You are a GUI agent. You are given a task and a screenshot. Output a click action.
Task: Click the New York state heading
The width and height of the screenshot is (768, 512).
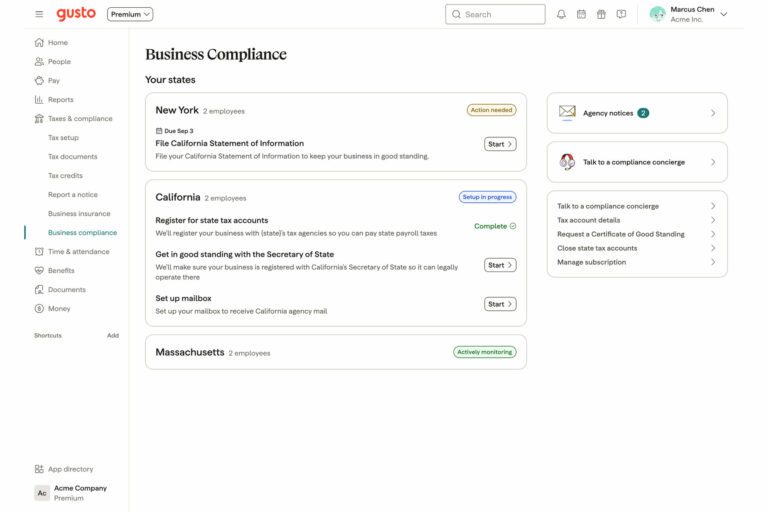[177, 110]
